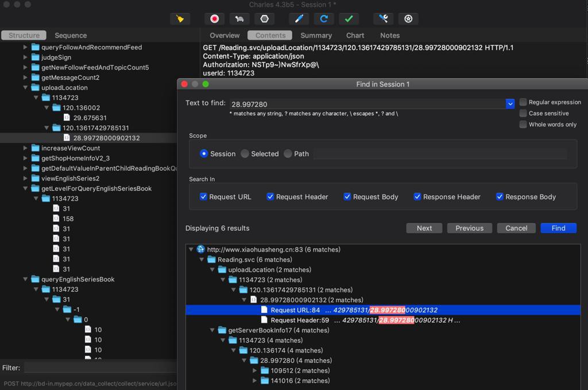Uncheck the Request URL checkbox

(x=203, y=196)
